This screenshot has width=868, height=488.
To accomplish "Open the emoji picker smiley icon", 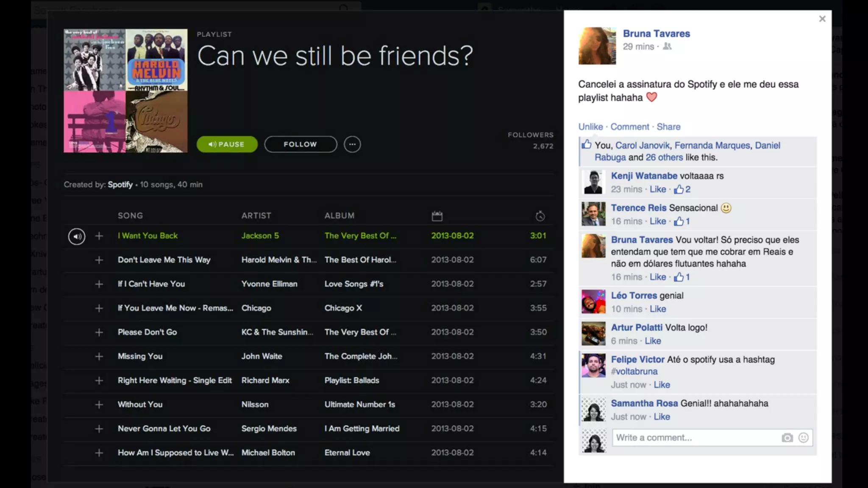I will (803, 438).
